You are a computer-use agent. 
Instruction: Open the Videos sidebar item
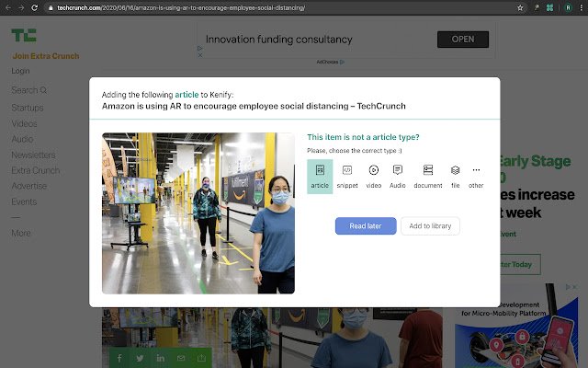coord(24,123)
